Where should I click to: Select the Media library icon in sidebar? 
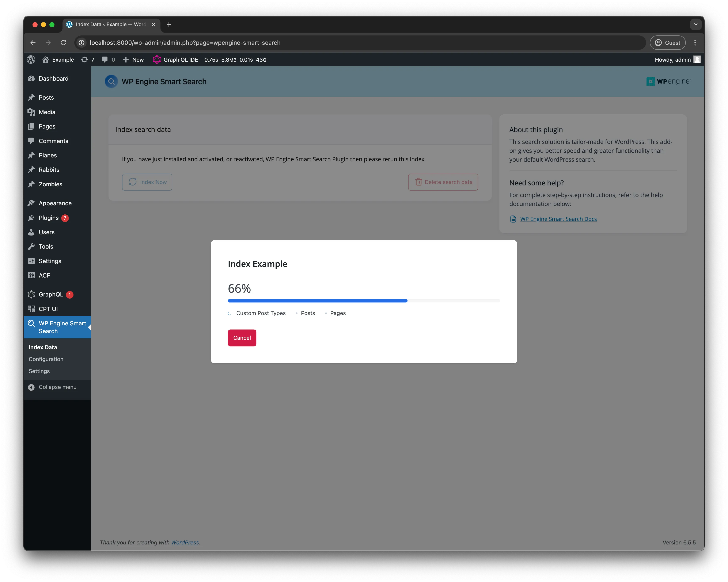[31, 112]
